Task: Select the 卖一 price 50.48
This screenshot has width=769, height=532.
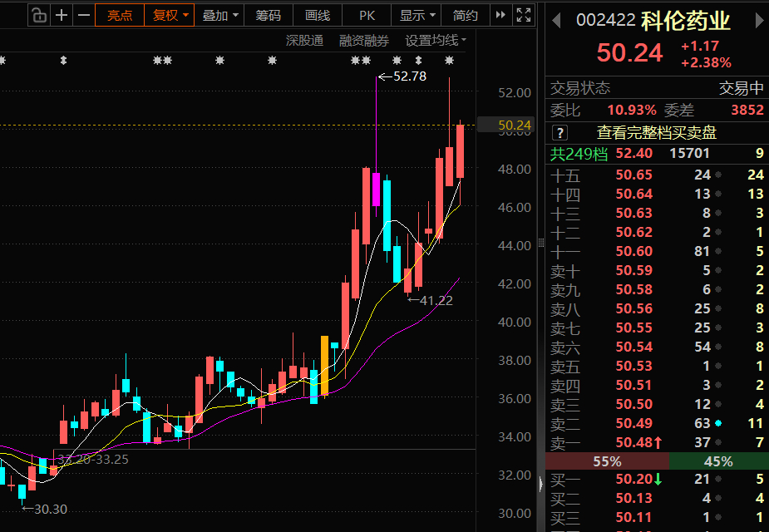Action: point(634,443)
